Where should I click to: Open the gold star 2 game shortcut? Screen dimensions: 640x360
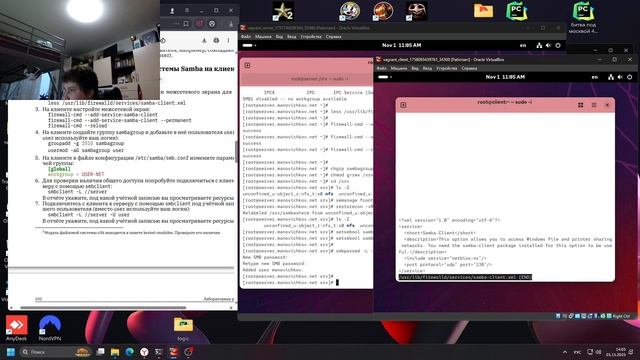point(283,11)
